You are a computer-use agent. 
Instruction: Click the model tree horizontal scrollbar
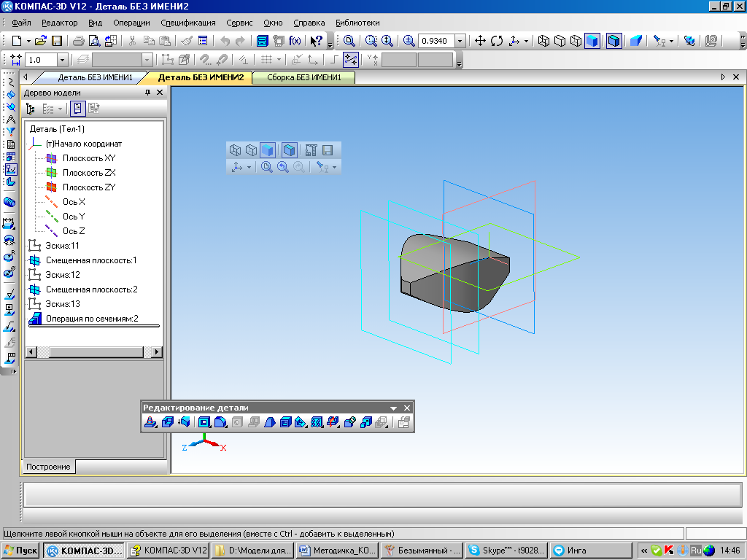[x=94, y=352]
